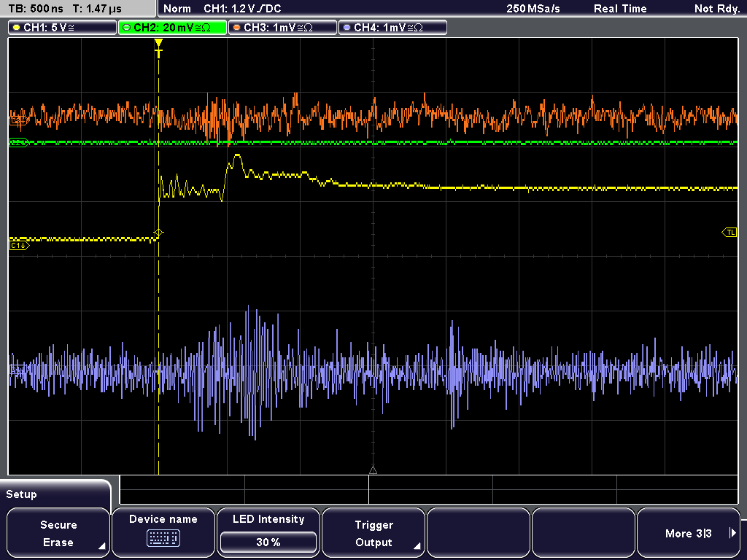Click the time reference triangle at grid bottom
This screenshot has height=560, width=747.
click(x=373, y=470)
